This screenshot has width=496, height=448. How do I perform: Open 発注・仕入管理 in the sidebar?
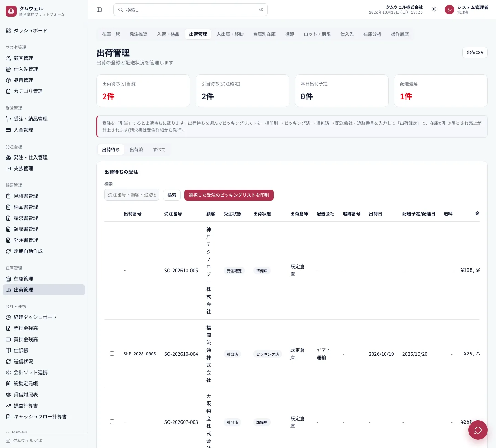[44, 157]
